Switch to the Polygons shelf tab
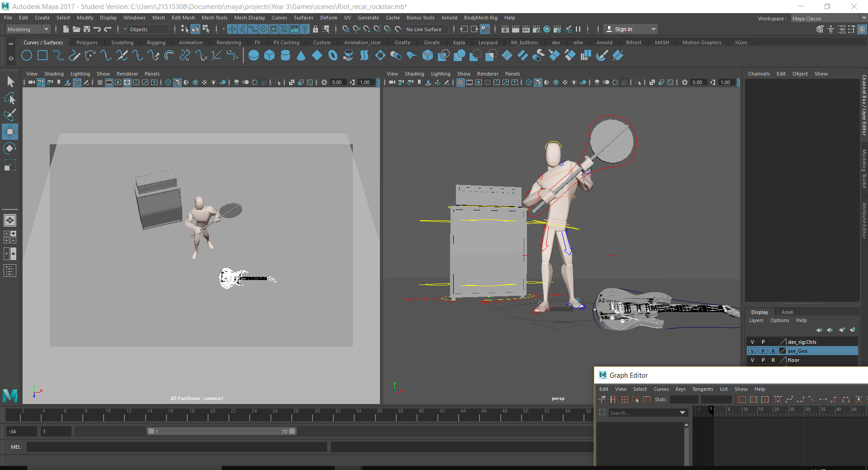Image resolution: width=868 pixels, height=470 pixels. pos(87,43)
